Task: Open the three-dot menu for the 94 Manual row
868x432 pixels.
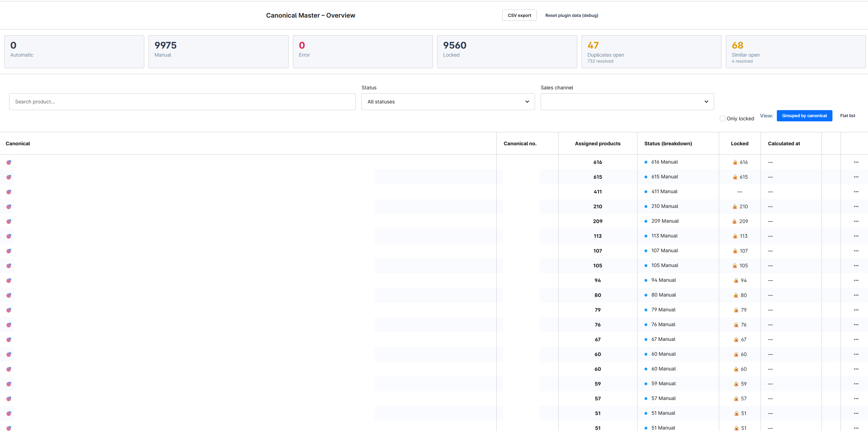Action: 856,280
